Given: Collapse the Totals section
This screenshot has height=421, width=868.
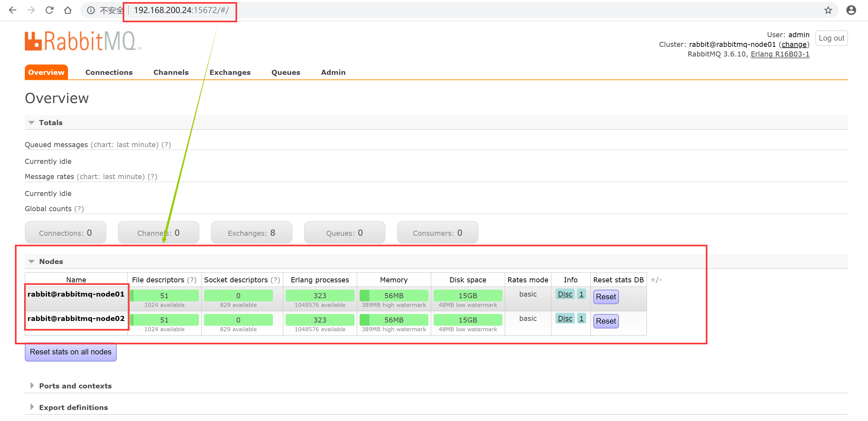Looking at the screenshot, I should pyautogui.click(x=51, y=123).
